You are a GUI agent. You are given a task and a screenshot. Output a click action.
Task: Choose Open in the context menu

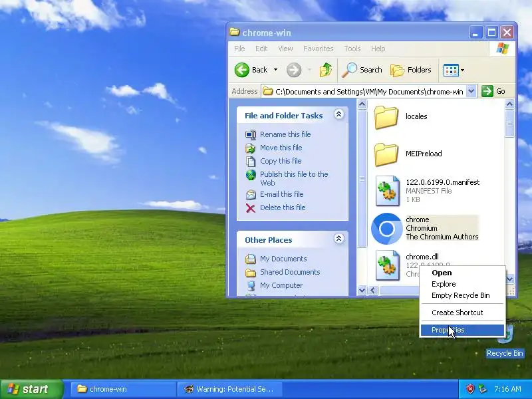click(462, 273)
